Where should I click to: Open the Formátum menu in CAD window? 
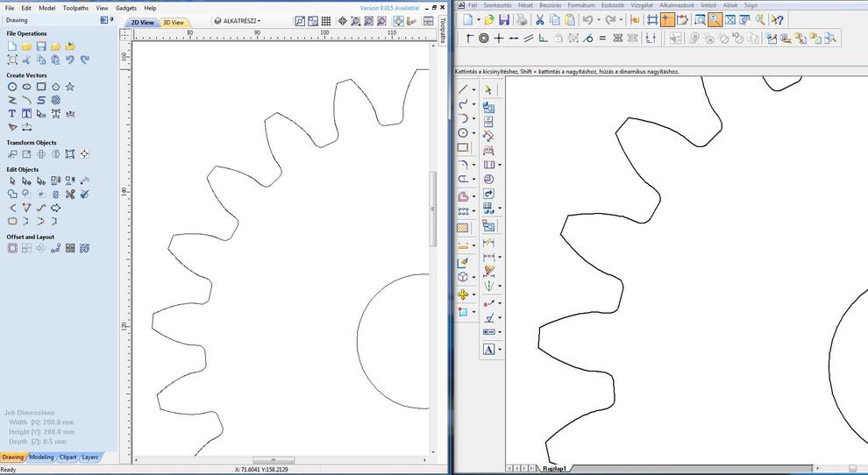click(581, 5)
